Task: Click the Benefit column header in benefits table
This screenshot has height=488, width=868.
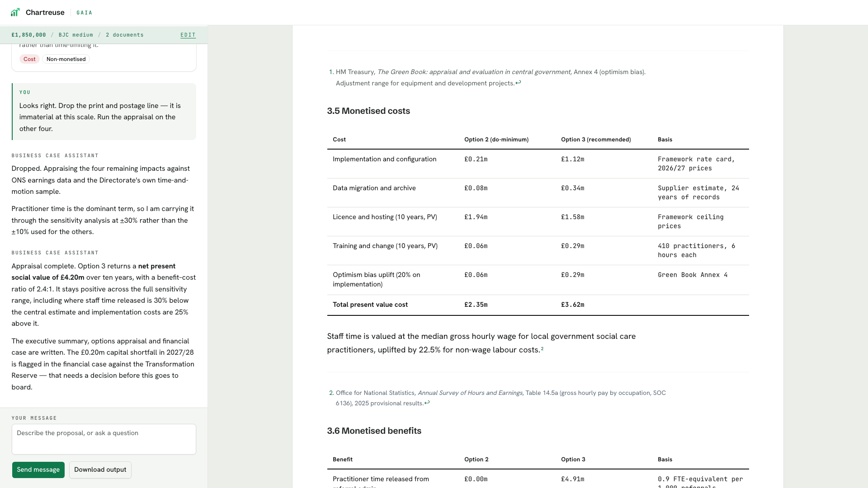Action: [343, 460]
